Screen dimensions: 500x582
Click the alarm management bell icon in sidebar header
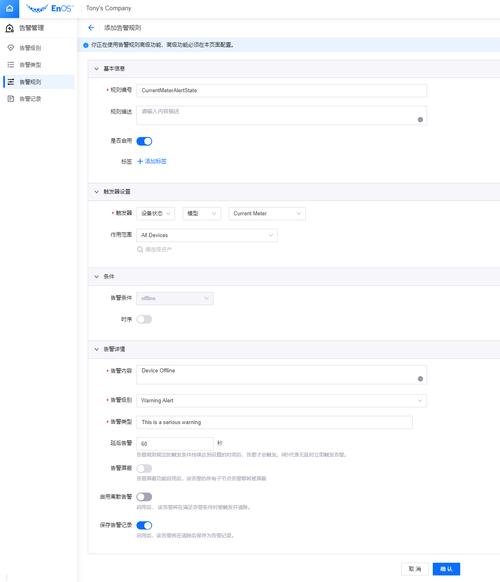coord(10,28)
